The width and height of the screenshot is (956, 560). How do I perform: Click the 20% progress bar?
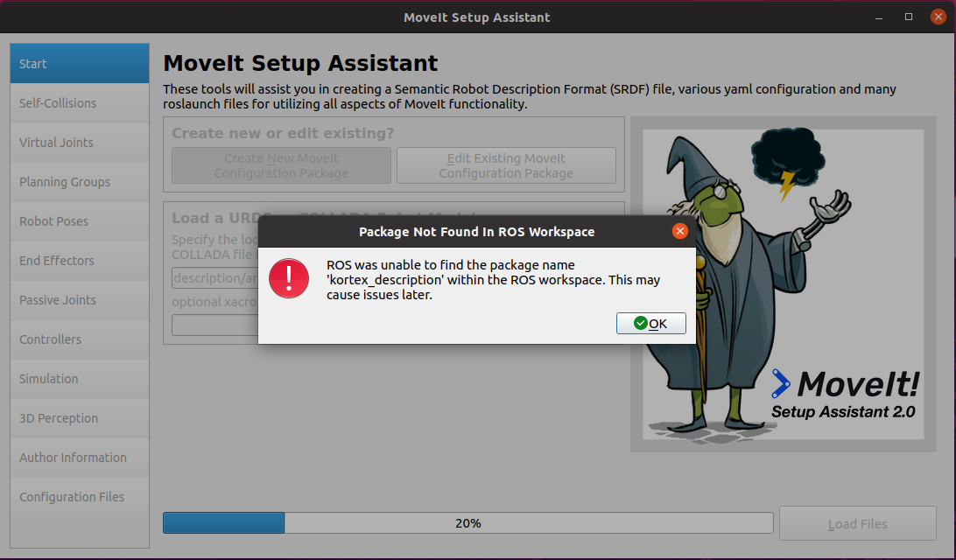467,522
